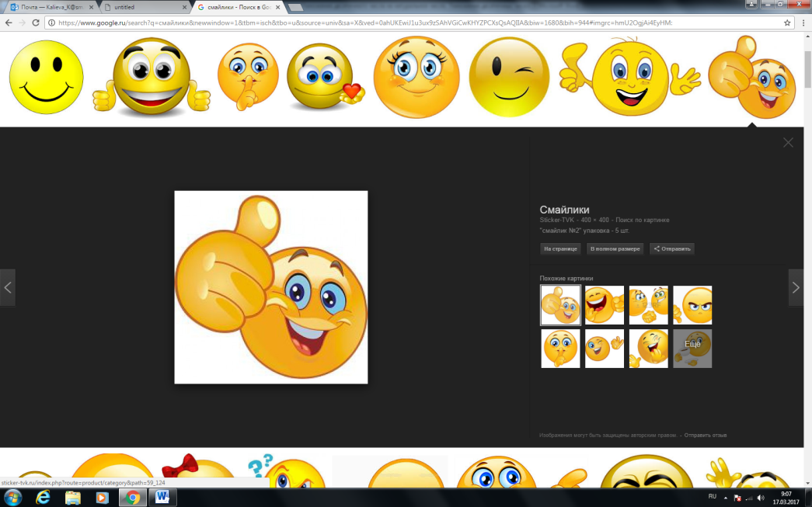Image resolution: width=812 pixels, height=507 pixels.
Task: Switch to the Почта mail tab
Action: [51, 7]
